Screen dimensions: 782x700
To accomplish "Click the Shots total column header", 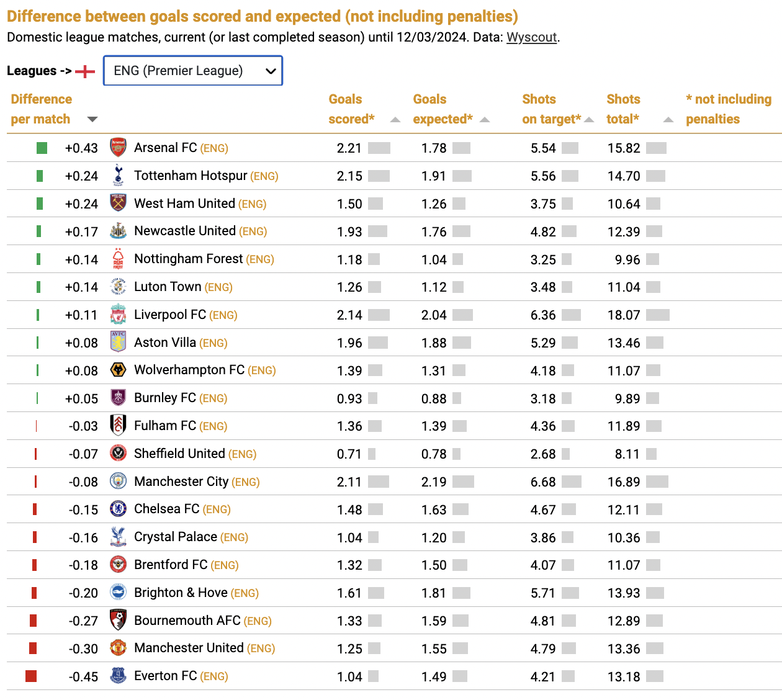I will point(623,109).
